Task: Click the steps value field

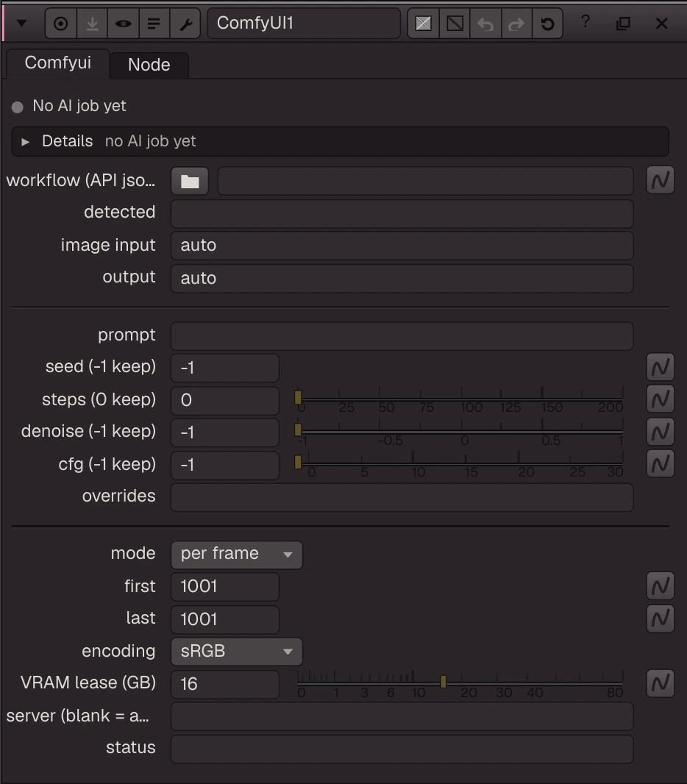Action: pyautogui.click(x=225, y=401)
